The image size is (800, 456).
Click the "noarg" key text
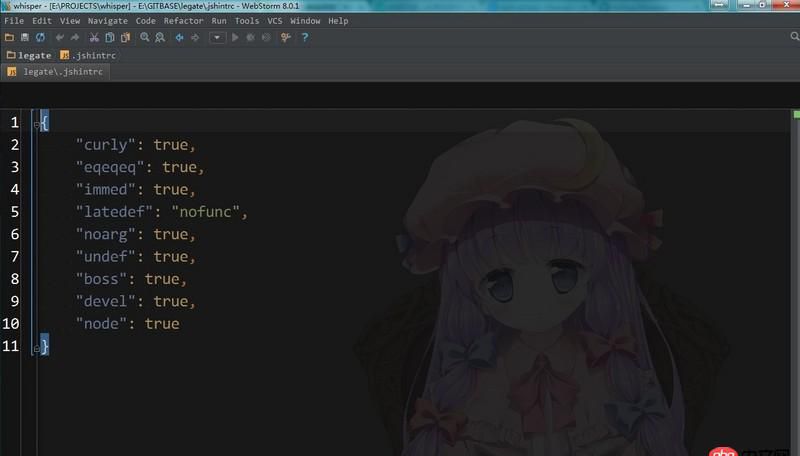[x=106, y=234]
